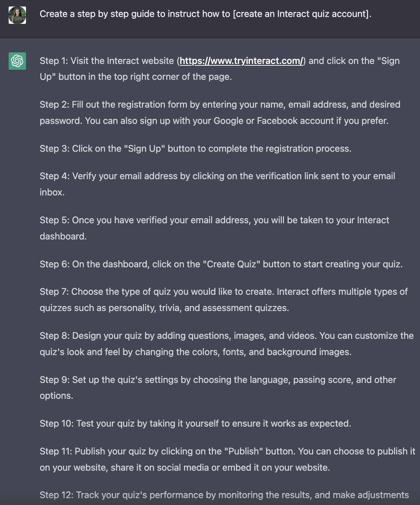This screenshot has width=420, height=505.
Task: Click the Step 12 track performance line
Action: (224, 495)
